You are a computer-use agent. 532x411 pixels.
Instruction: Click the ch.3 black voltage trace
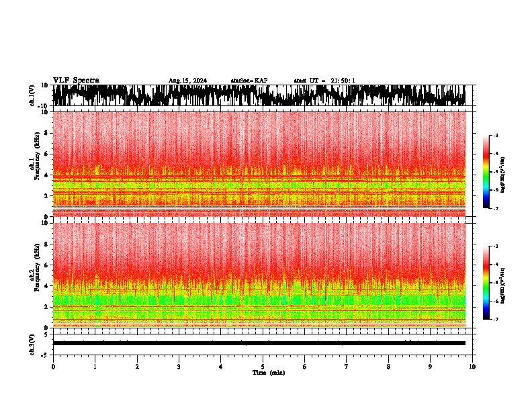tap(259, 343)
